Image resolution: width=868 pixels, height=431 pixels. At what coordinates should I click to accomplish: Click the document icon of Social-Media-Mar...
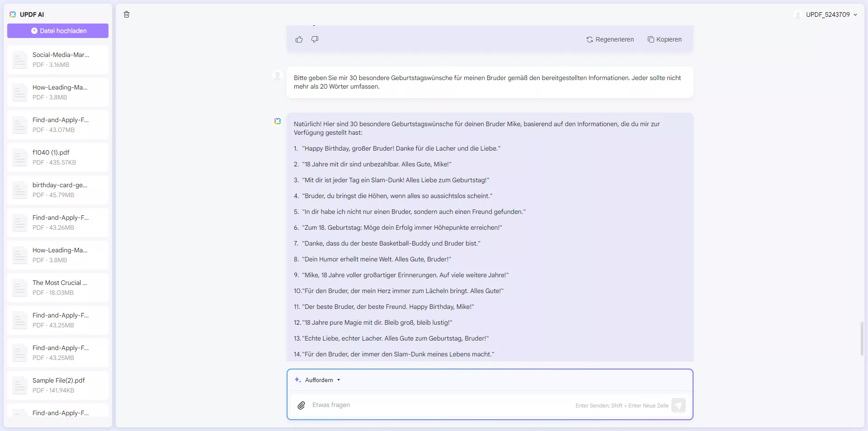tap(20, 60)
